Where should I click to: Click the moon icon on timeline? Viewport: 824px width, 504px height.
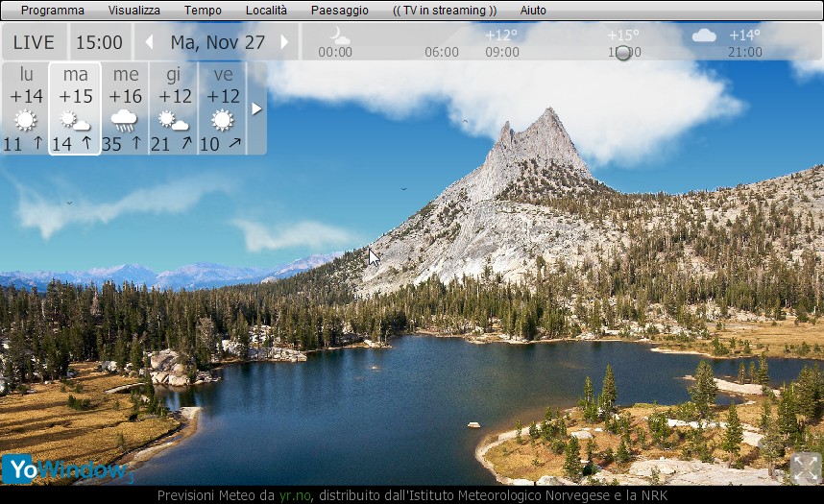(x=339, y=36)
